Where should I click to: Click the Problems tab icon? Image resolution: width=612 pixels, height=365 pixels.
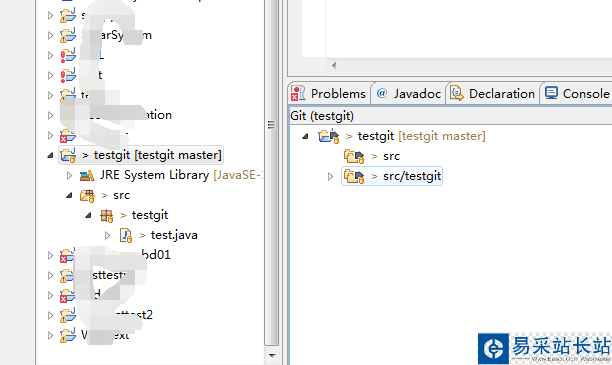pyautogui.click(x=298, y=94)
